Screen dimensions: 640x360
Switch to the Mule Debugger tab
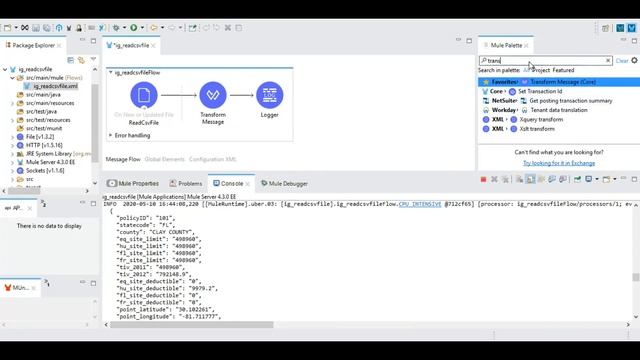point(284,184)
